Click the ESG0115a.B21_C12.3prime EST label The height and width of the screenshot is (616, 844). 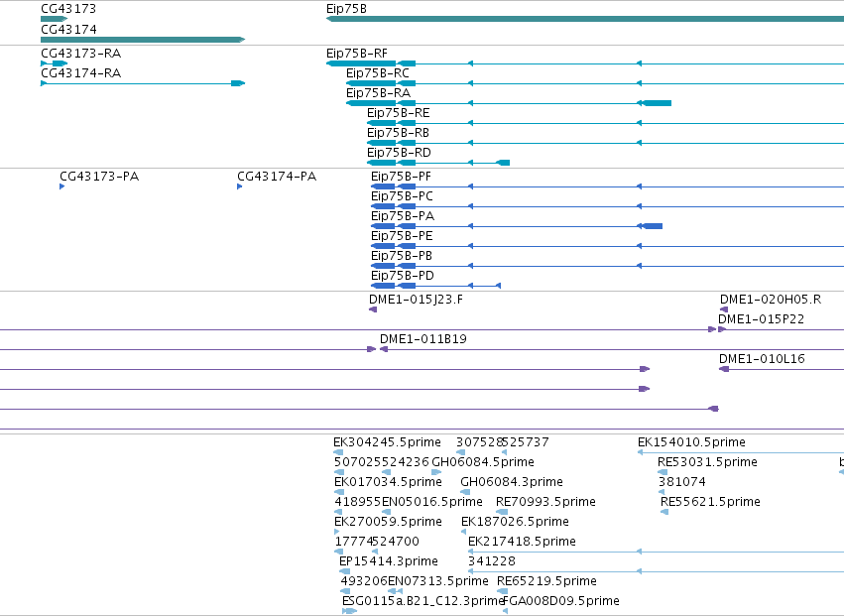(422, 601)
